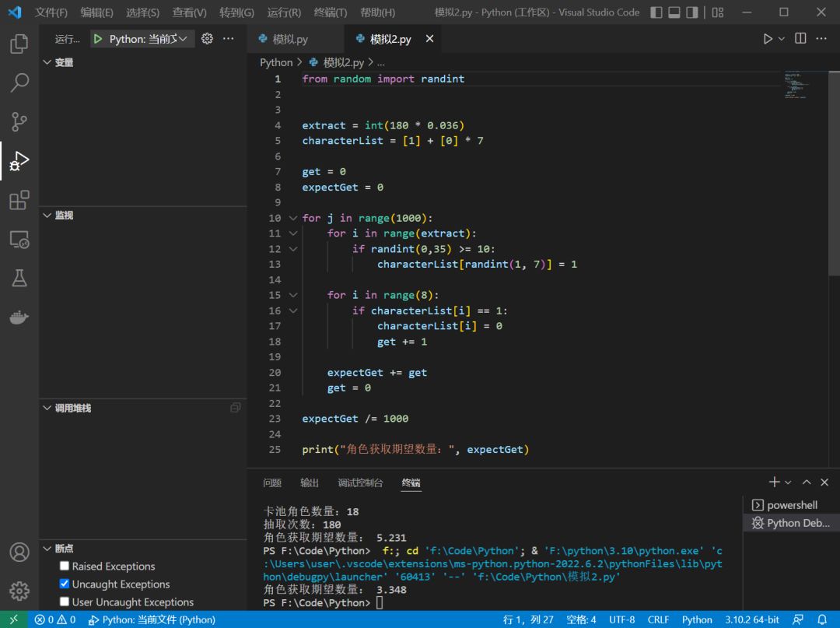The width and height of the screenshot is (840, 628).
Task: Switch to the 问题 panel tab
Action: click(x=272, y=482)
